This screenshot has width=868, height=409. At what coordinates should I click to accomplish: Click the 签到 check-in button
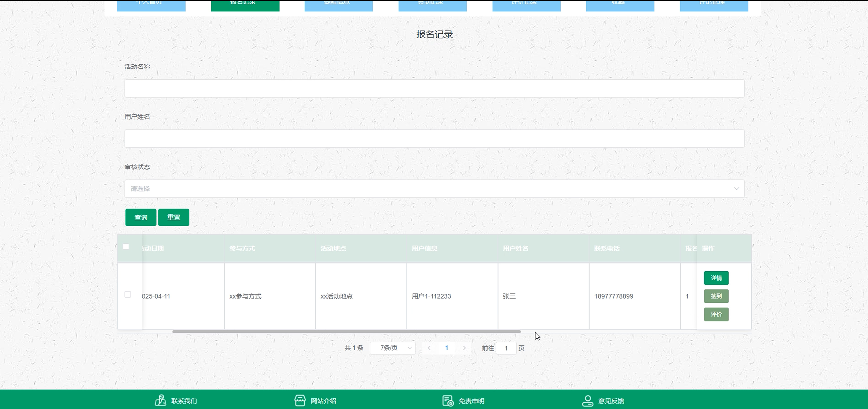716,296
